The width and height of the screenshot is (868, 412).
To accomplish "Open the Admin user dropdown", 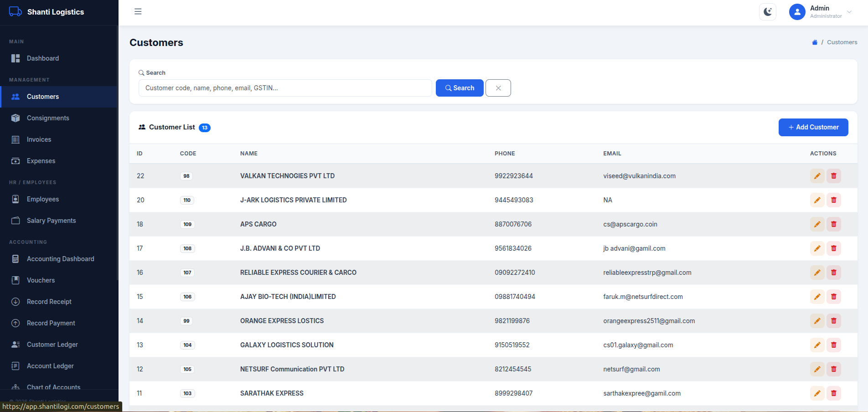I will point(821,12).
